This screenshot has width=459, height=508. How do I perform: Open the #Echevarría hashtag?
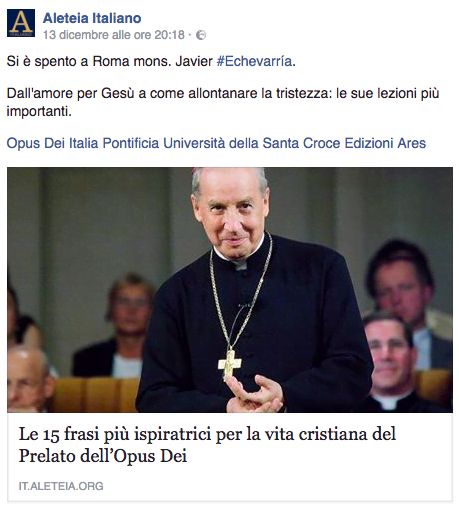pos(254,61)
